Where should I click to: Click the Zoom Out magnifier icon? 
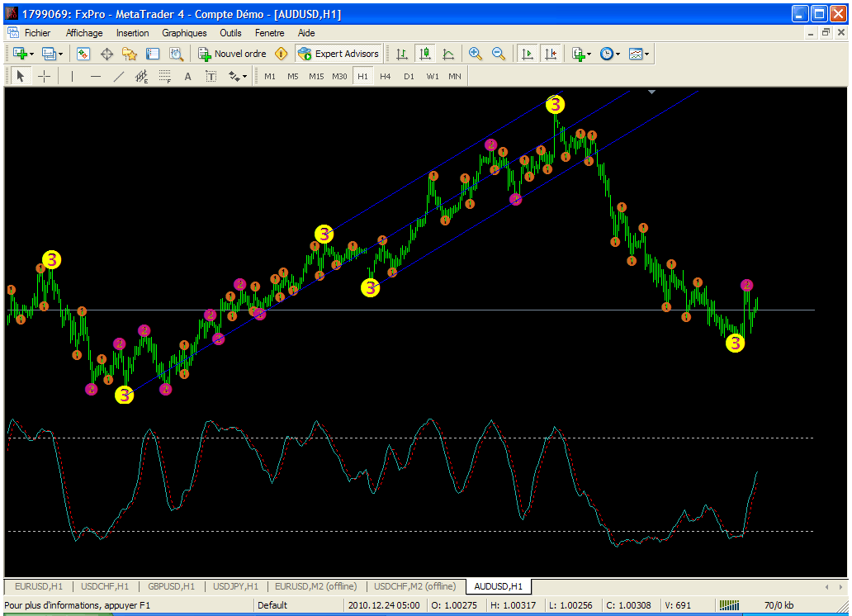click(499, 54)
